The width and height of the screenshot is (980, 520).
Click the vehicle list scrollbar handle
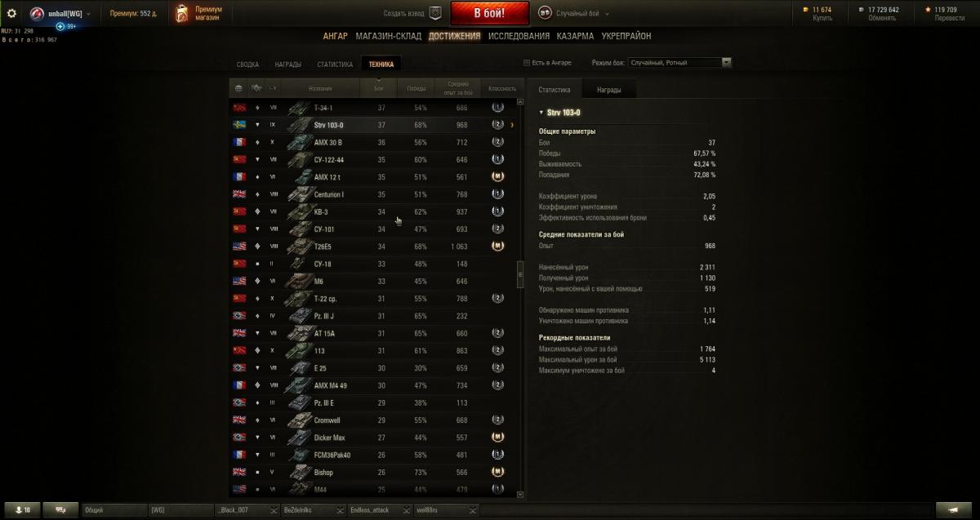[x=520, y=275]
